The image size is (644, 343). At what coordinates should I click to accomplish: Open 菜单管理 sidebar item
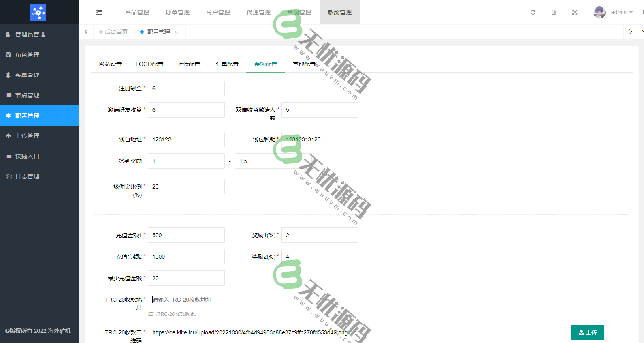[39, 75]
